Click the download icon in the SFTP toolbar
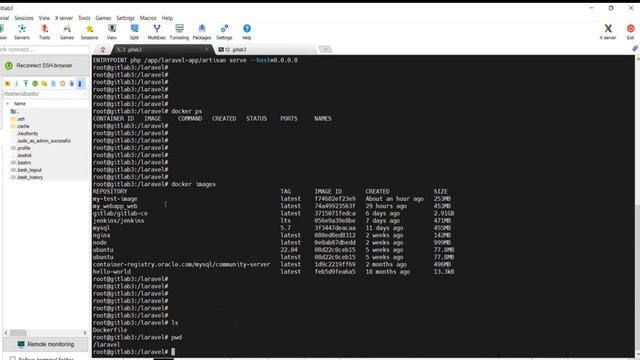Screen dimensions: 640x360 17,84
